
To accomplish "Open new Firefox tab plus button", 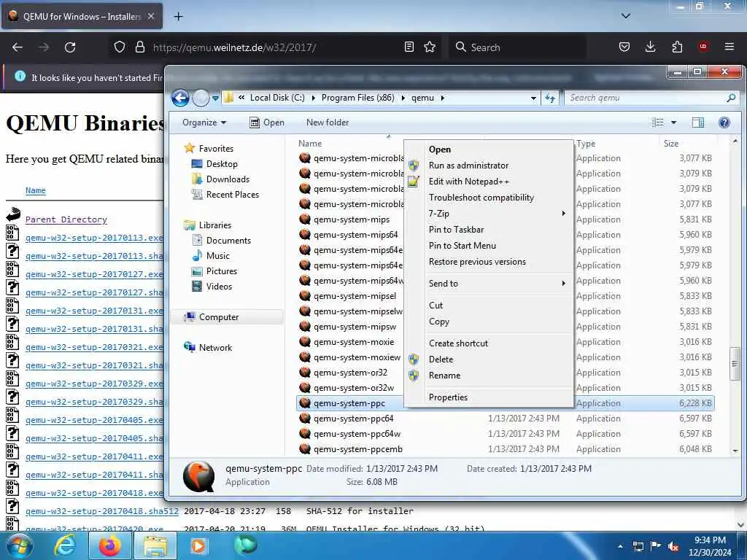I will 178,17.
